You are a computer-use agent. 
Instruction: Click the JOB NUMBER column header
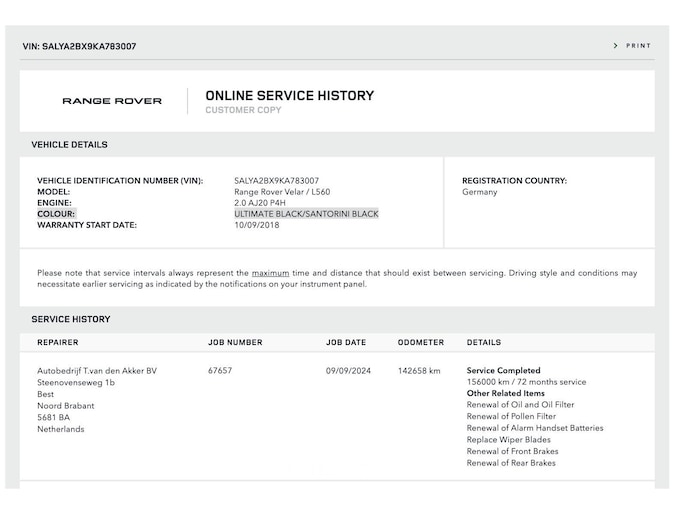coord(235,342)
